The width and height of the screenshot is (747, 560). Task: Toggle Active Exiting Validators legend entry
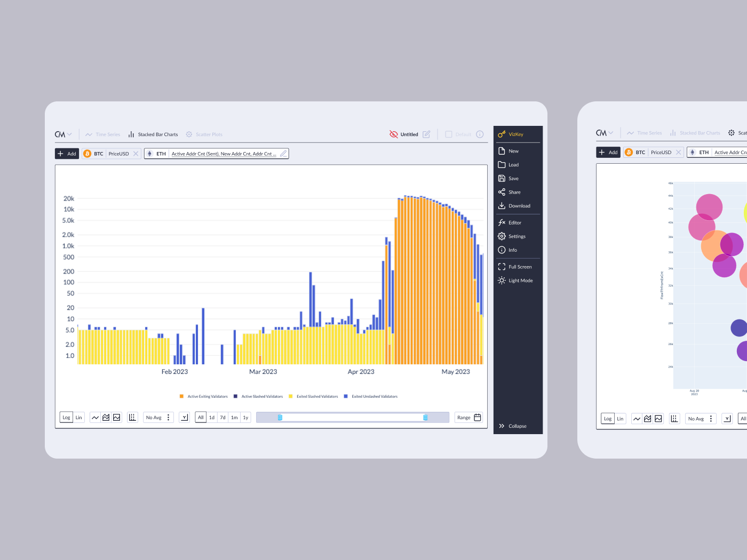tap(204, 396)
